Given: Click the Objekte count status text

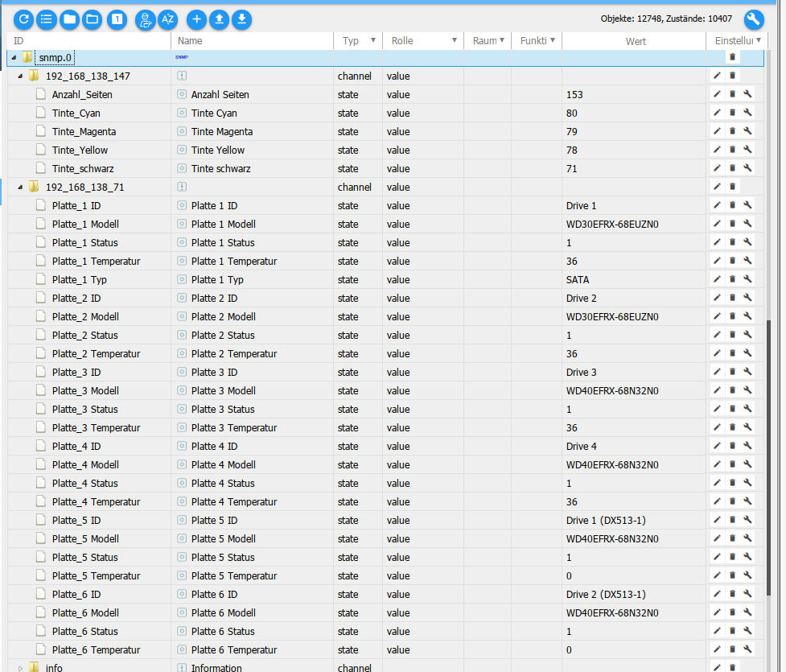Looking at the screenshot, I should 666,19.
